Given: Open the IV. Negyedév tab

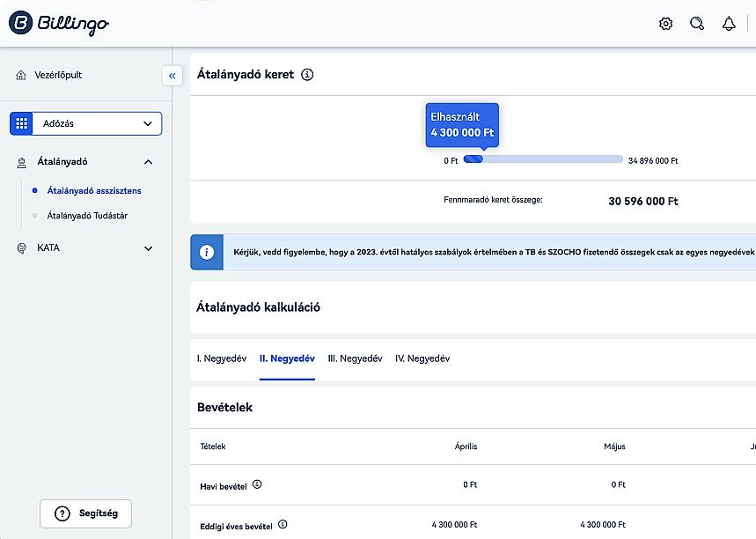Looking at the screenshot, I should 422,359.
